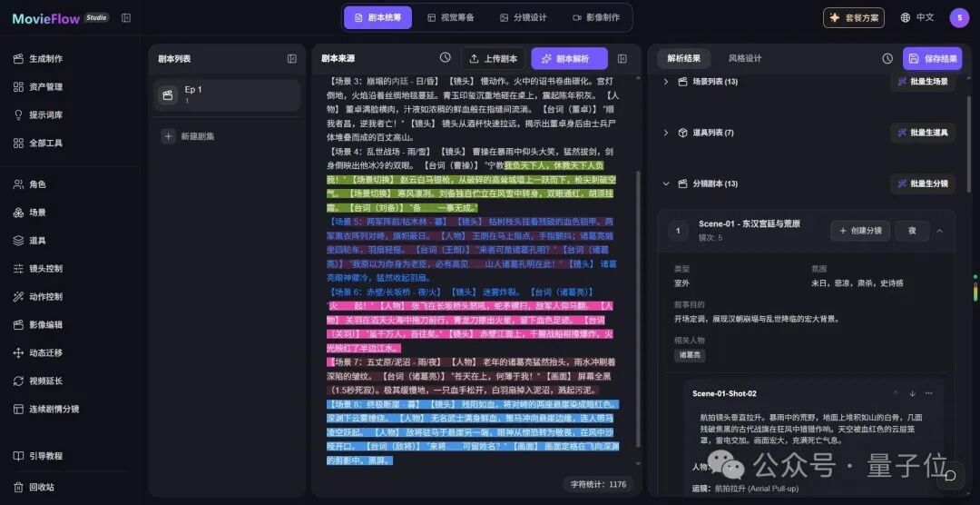Image resolution: width=980 pixels, height=505 pixels.
Task: Open 影像编辑 tool
Action: pos(38,325)
